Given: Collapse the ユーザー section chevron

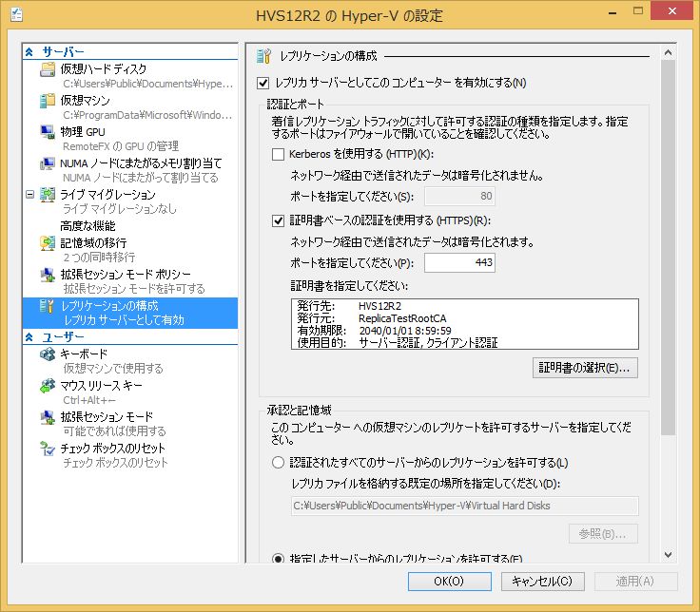Looking at the screenshot, I should pyautogui.click(x=29, y=337).
